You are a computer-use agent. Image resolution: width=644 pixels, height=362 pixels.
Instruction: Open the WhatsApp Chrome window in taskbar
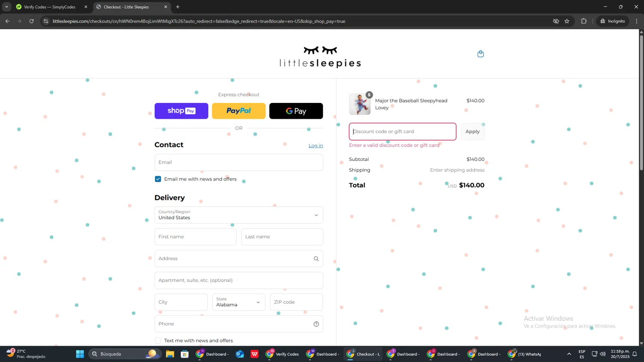[525, 354]
